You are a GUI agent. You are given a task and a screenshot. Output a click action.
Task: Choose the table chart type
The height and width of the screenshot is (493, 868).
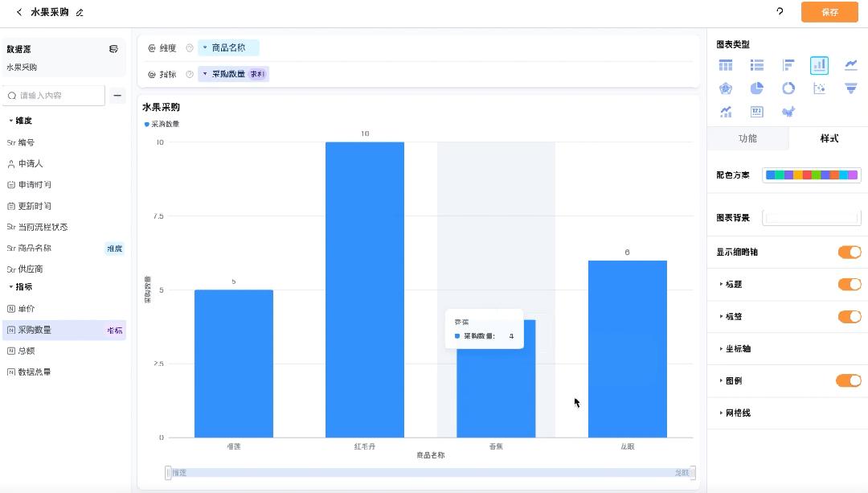726,64
